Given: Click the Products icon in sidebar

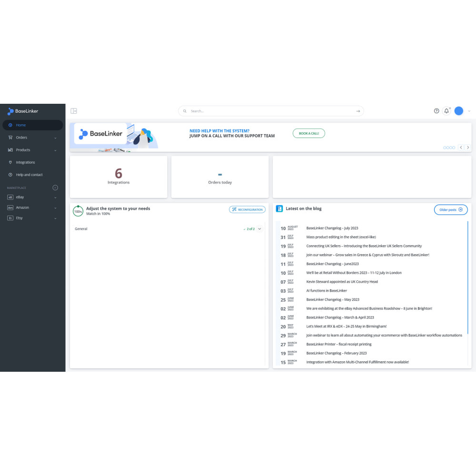Looking at the screenshot, I should (10, 150).
